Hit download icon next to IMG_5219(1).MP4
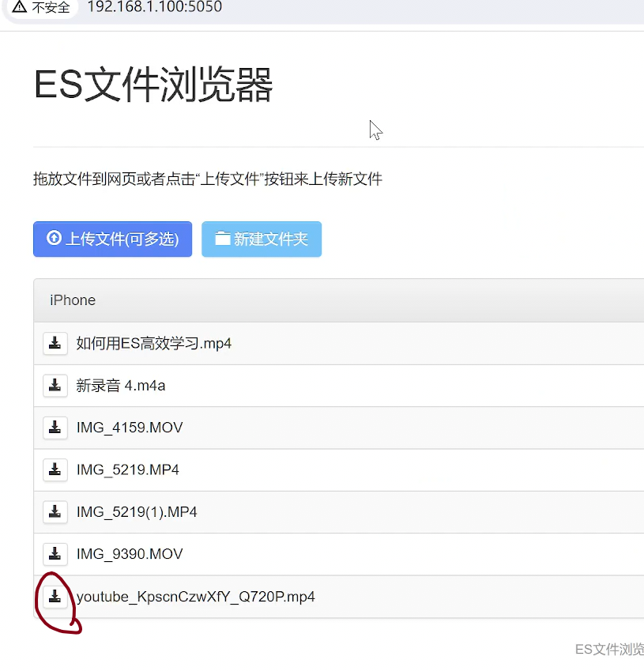 (55, 512)
